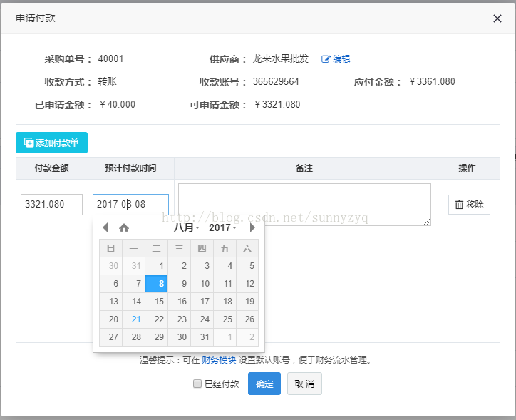Choose August 6 on the calendar
This screenshot has width=516, height=420.
tap(111, 283)
